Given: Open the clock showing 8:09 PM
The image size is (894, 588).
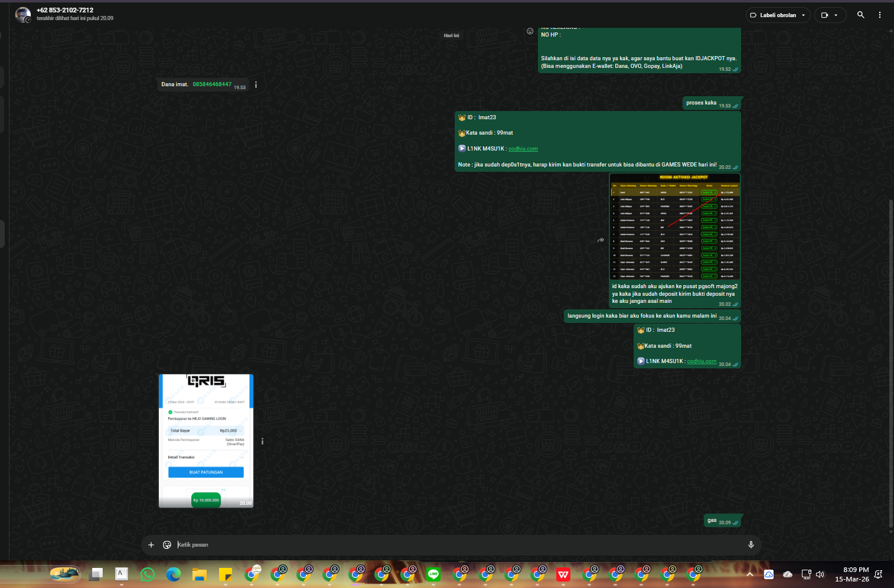Looking at the screenshot, I should (x=852, y=574).
